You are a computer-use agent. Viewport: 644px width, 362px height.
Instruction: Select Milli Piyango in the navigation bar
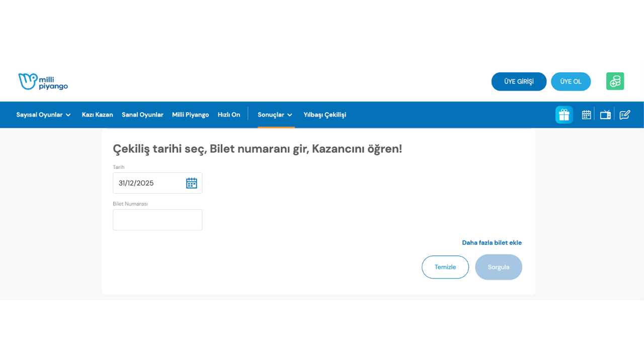pyautogui.click(x=190, y=115)
